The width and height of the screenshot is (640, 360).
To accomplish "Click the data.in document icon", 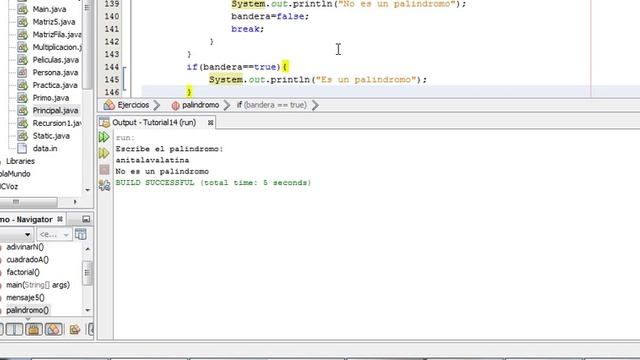I will (22, 148).
